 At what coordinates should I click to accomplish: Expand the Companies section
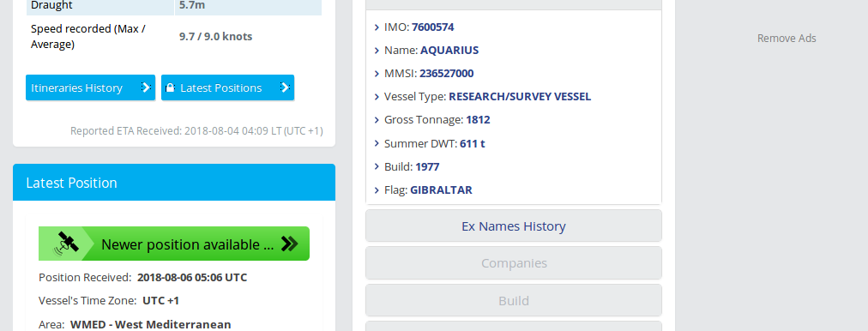tap(514, 263)
